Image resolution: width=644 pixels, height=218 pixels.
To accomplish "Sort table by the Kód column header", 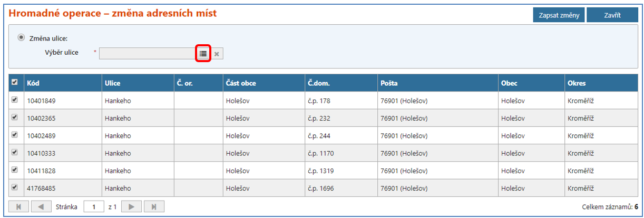I will click(34, 83).
